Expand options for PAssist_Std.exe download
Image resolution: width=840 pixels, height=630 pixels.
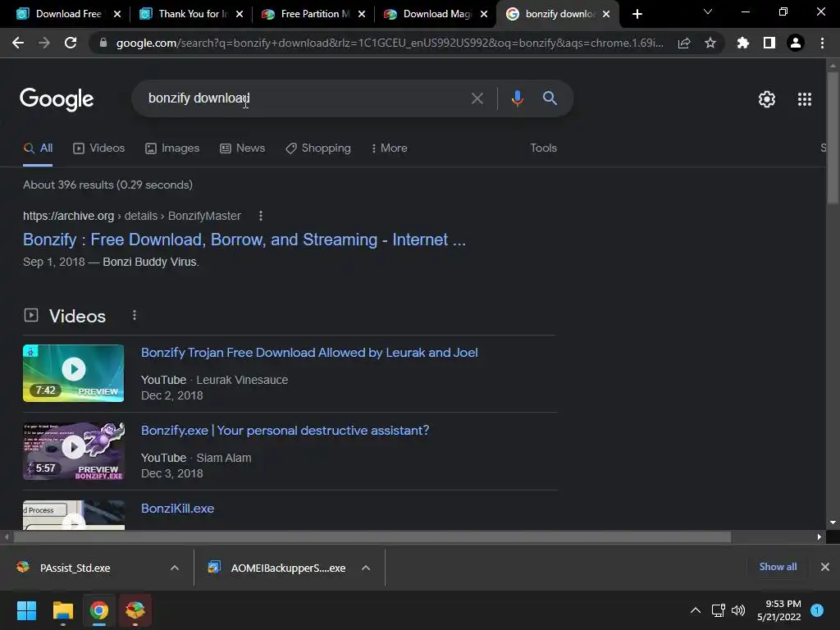pyautogui.click(x=175, y=568)
